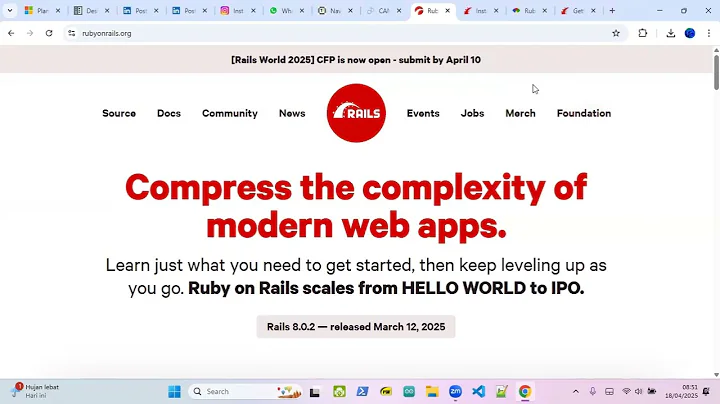Open the Notepad++ taskbar icon
The width and height of the screenshot is (720, 404).
(x=501, y=392)
